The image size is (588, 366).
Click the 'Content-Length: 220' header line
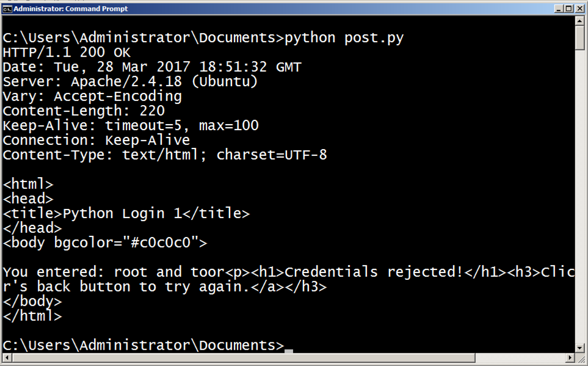tap(84, 111)
